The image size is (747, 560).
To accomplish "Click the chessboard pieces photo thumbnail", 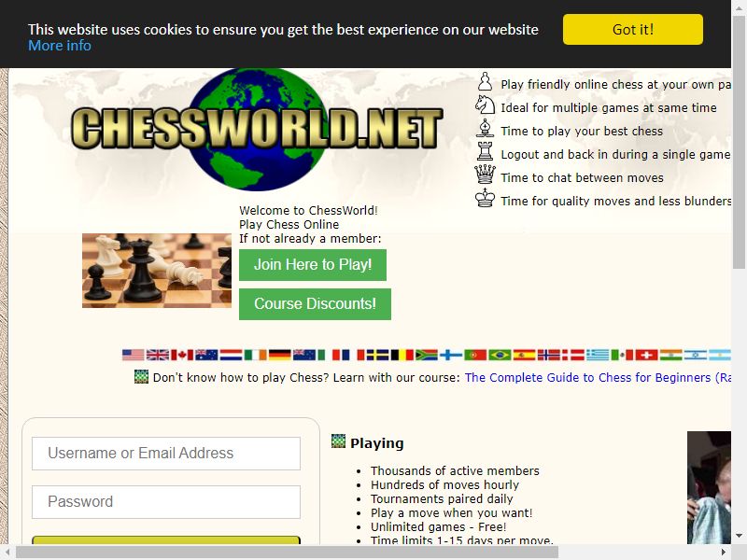I will pyautogui.click(x=157, y=271).
